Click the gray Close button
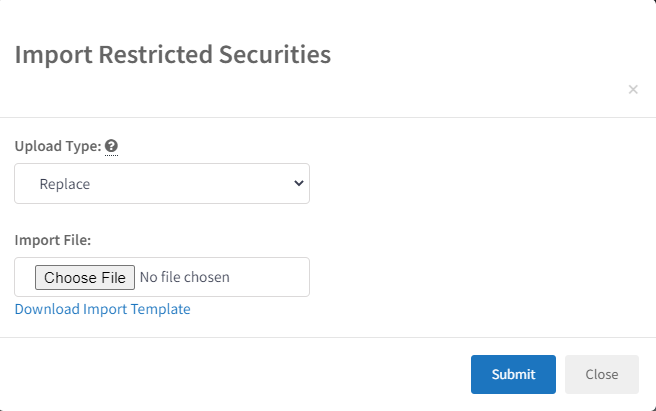Image resolution: width=656 pixels, height=411 pixels. click(x=602, y=375)
